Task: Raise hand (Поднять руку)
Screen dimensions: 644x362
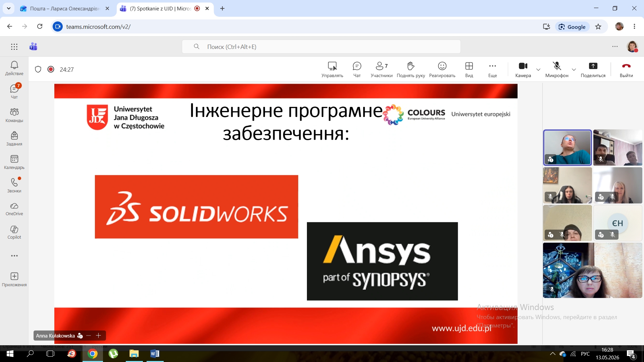Action: pyautogui.click(x=411, y=70)
